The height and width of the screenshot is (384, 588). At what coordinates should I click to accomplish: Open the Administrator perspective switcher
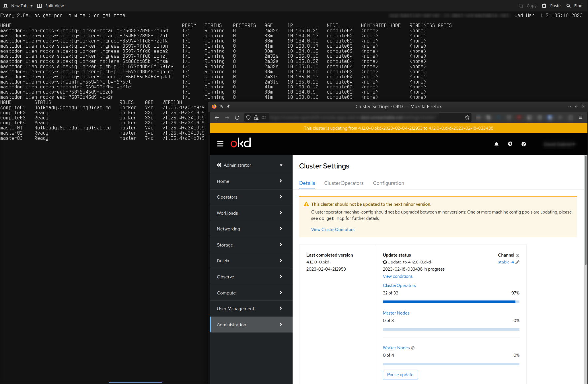(x=251, y=165)
